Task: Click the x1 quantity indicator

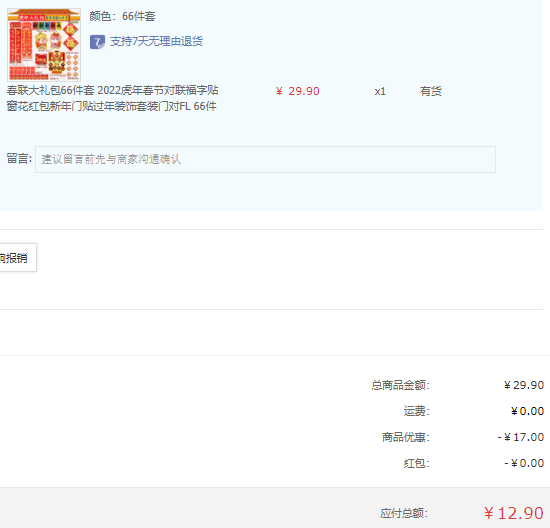Action: [380, 92]
